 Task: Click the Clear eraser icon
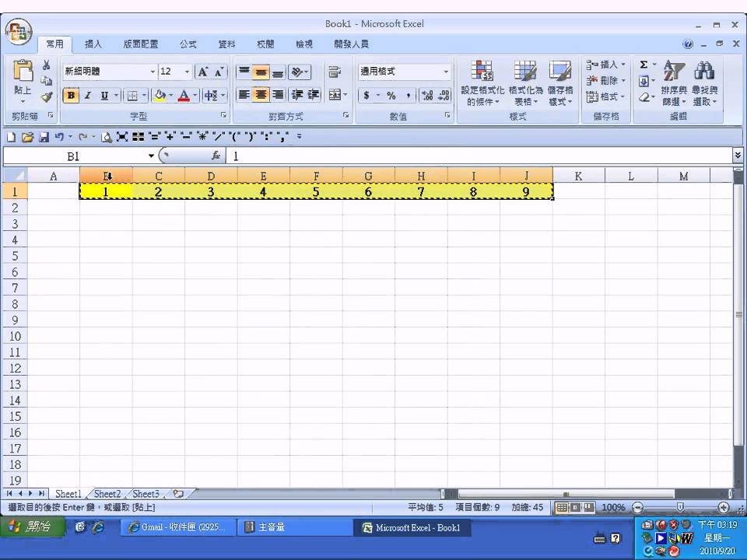[x=644, y=97]
